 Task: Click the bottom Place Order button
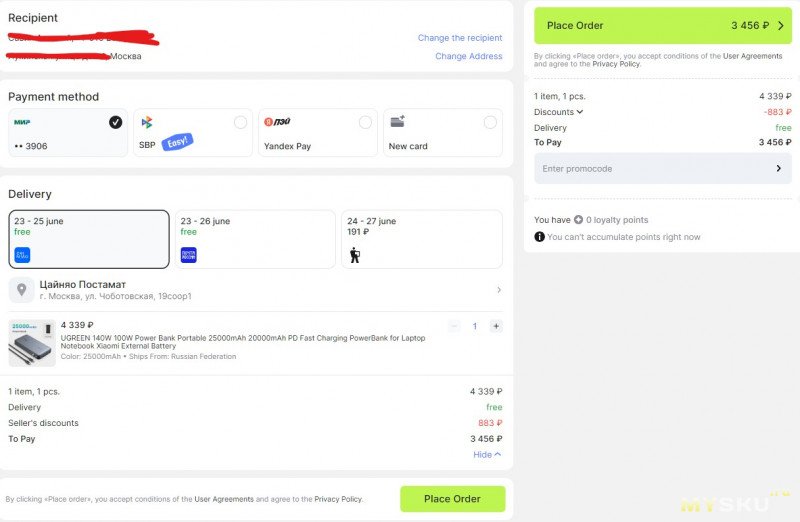click(453, 499)
